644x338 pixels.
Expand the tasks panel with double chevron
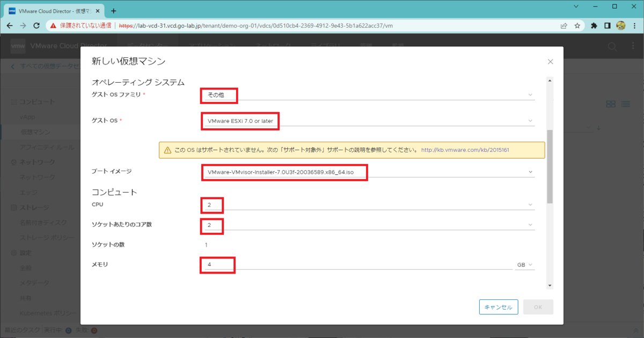click(x=637, y=330)
